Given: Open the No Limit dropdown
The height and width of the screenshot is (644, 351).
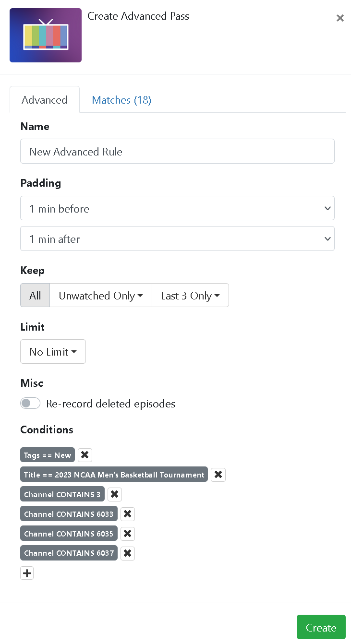Looking at the screenshot, I should (53, 352).
